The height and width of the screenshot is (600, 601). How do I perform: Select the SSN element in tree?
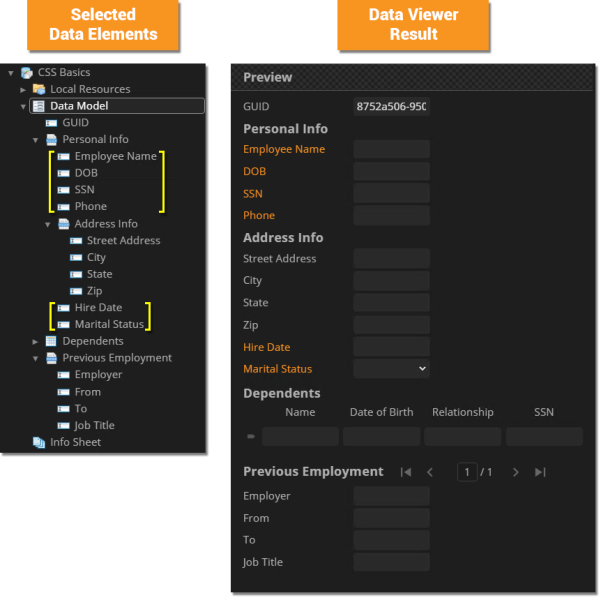click(x=85, y=190)
